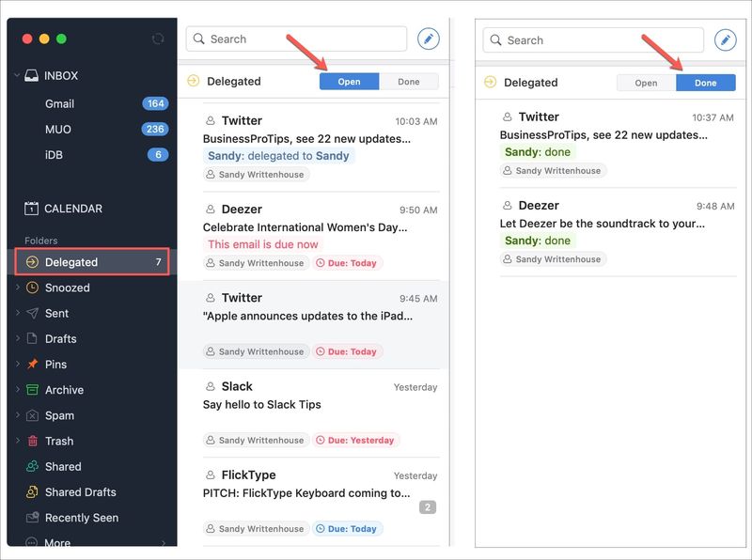
Task: Expand the Drafts folder chevron
Action: pos(18,338)
